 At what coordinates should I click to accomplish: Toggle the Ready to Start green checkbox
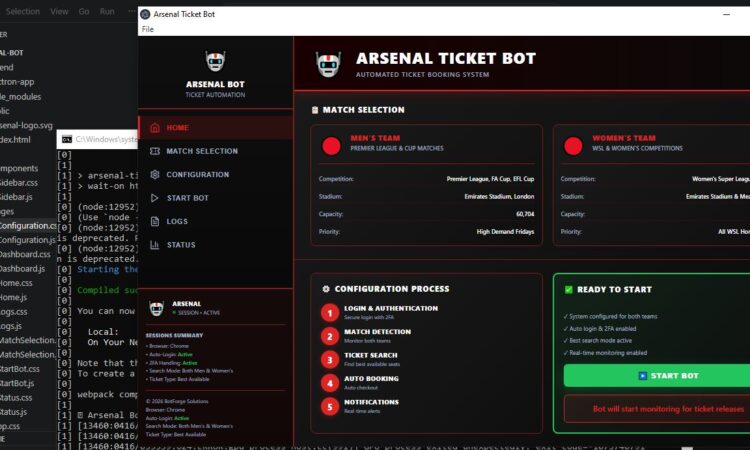(x=569, y=290)
